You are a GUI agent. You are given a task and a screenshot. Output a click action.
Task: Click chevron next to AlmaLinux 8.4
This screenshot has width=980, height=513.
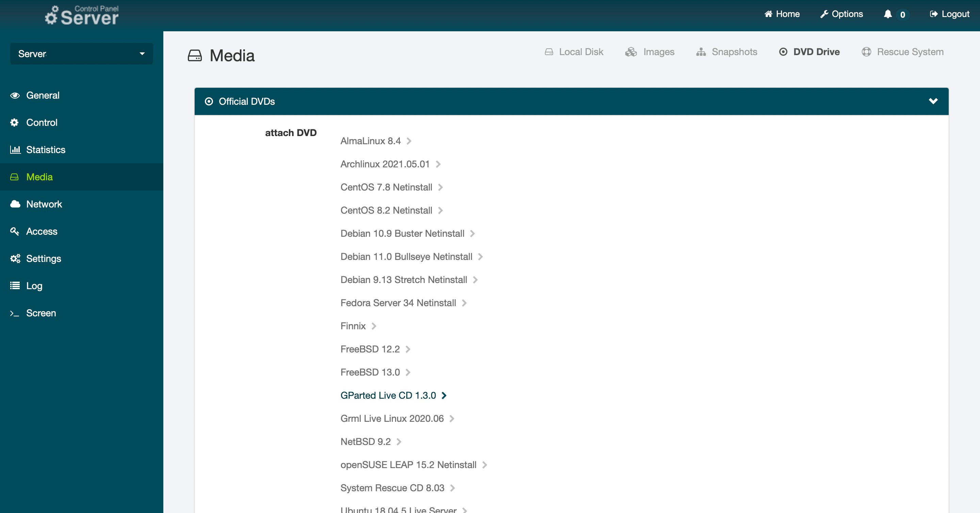[409, 142]
